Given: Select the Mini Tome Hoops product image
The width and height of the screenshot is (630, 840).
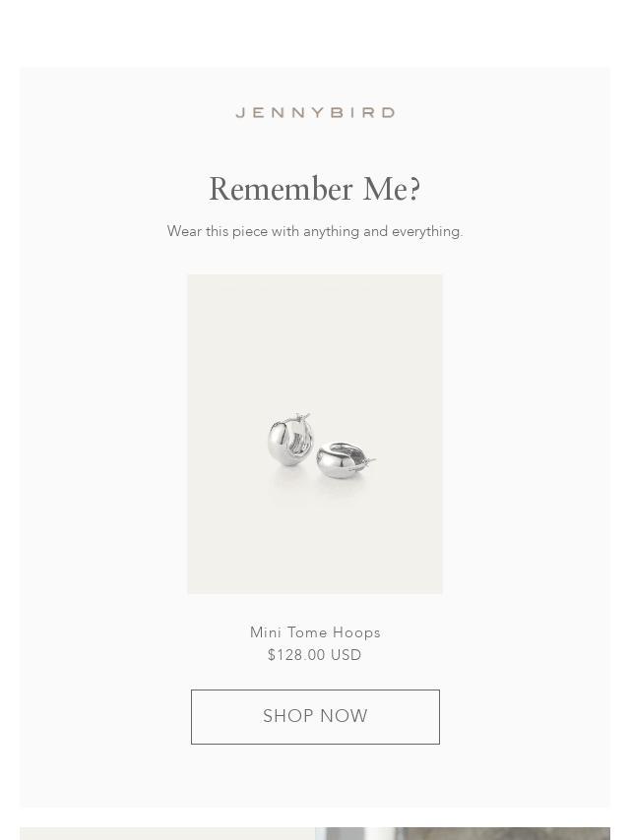Looking at the screenshot, I should tap(315, 434).
